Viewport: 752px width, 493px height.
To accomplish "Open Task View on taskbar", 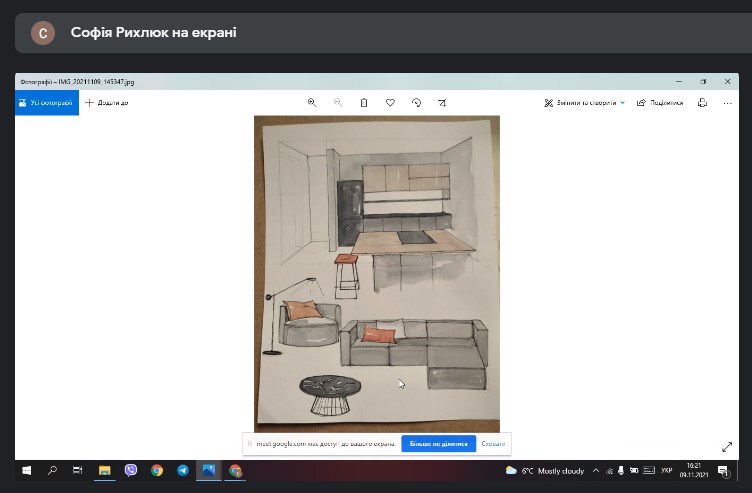I will pos(78,470).
